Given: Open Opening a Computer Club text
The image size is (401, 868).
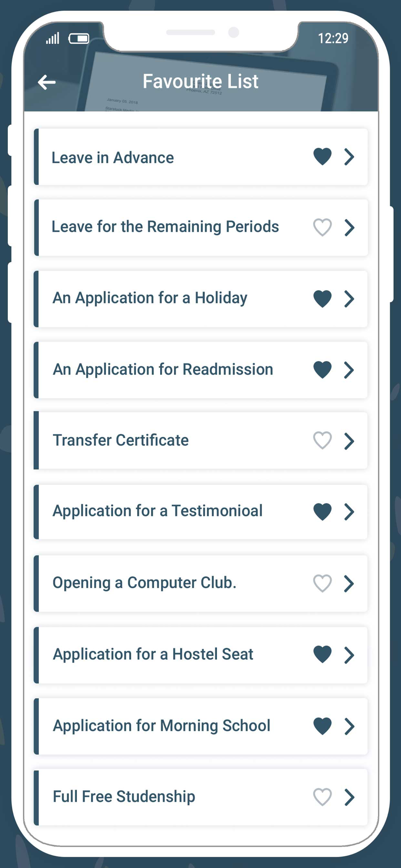Looking at the screenshot, I should click(x=145, y=583).
